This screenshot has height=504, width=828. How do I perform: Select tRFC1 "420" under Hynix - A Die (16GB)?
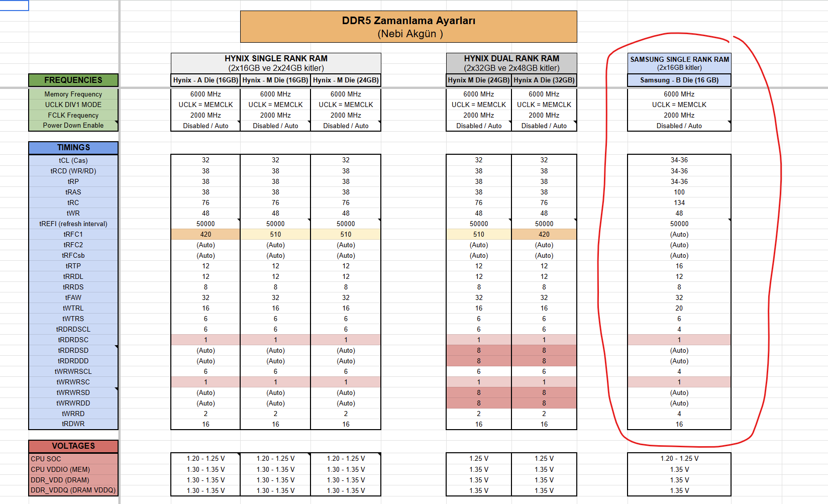(x=205, y=234)
